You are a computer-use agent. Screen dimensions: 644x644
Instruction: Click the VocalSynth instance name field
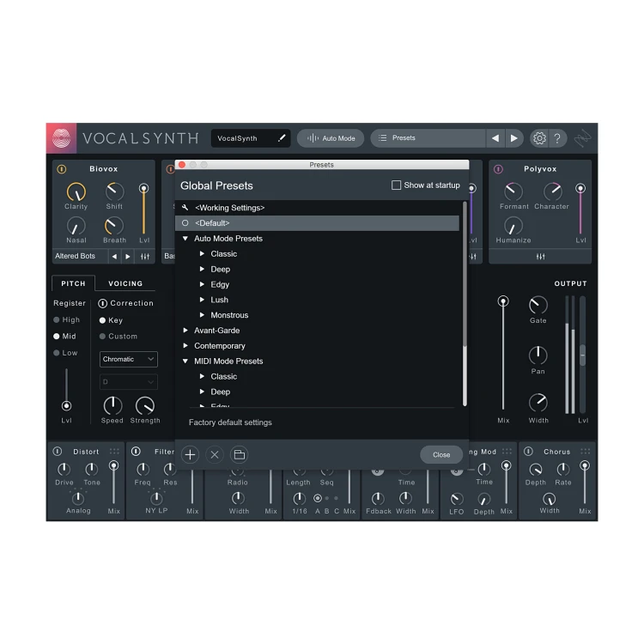(251, 138)
